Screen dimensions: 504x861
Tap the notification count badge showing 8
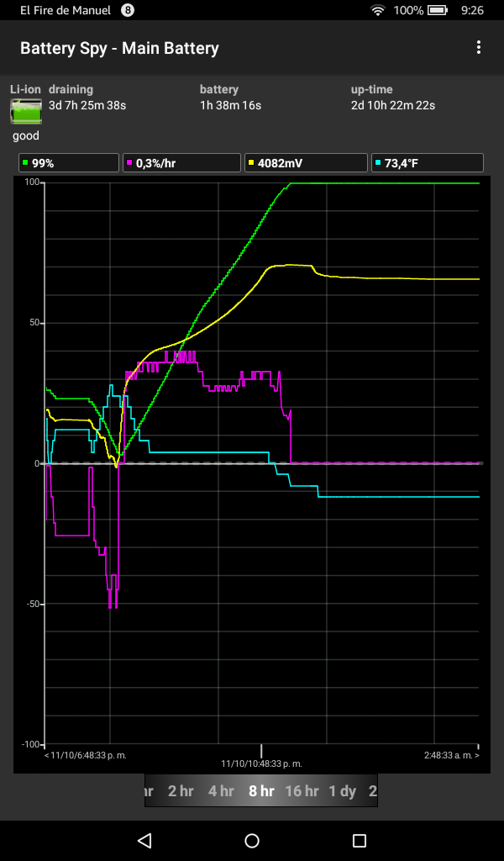pyautogui.click(x=128, y=11)
